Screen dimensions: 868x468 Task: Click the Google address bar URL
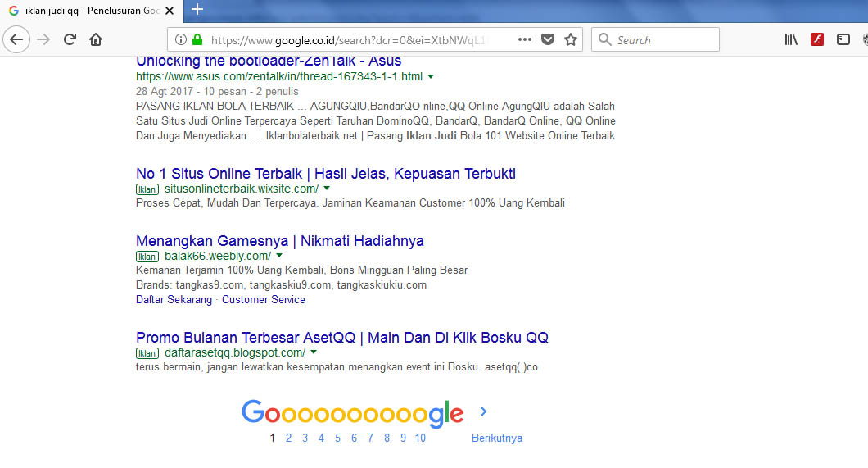pyautogui.click(x=349, y=40)
